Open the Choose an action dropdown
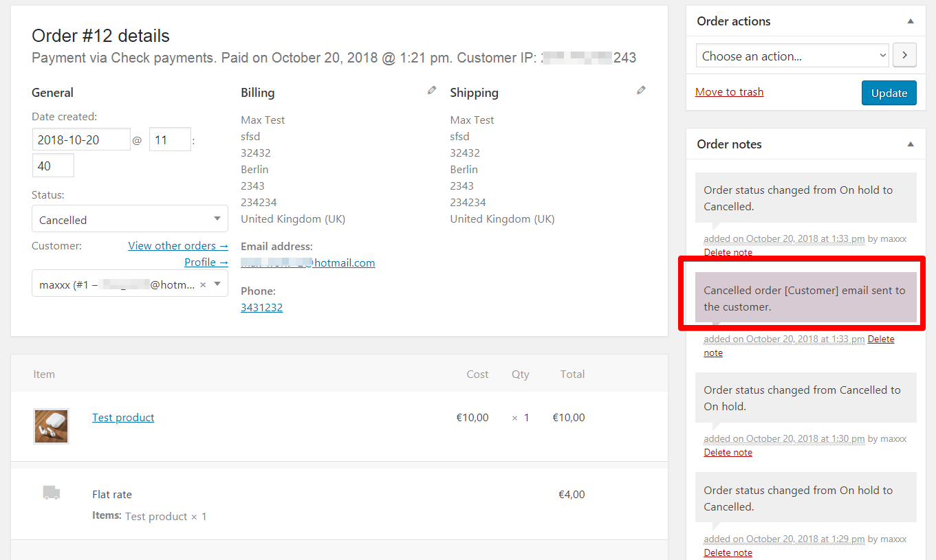The width and height of the screenshot is (936, 560). 793,56
